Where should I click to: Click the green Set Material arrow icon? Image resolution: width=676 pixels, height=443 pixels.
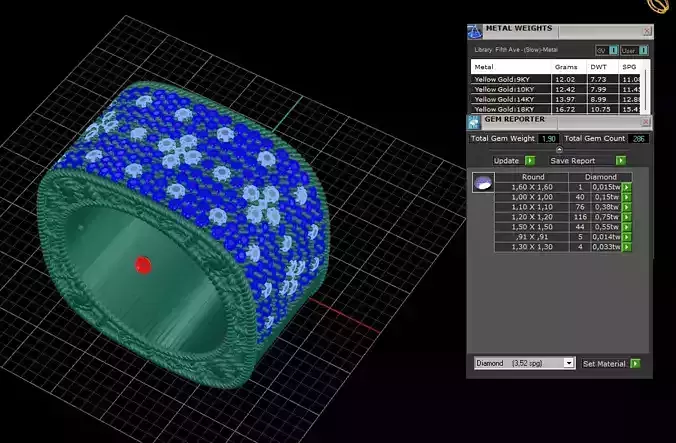[635, 364]
